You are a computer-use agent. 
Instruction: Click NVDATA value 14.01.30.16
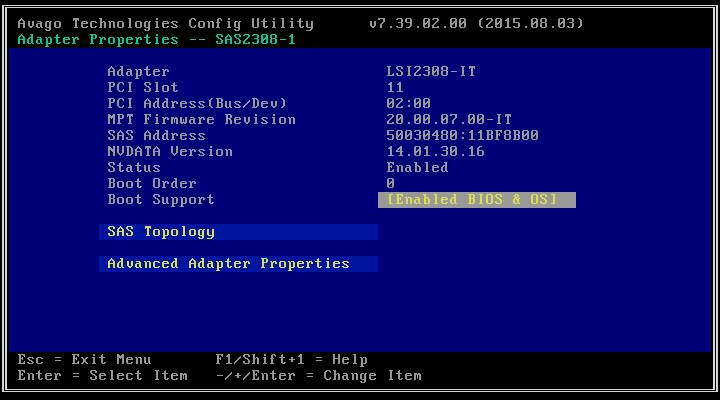point(435,152)
